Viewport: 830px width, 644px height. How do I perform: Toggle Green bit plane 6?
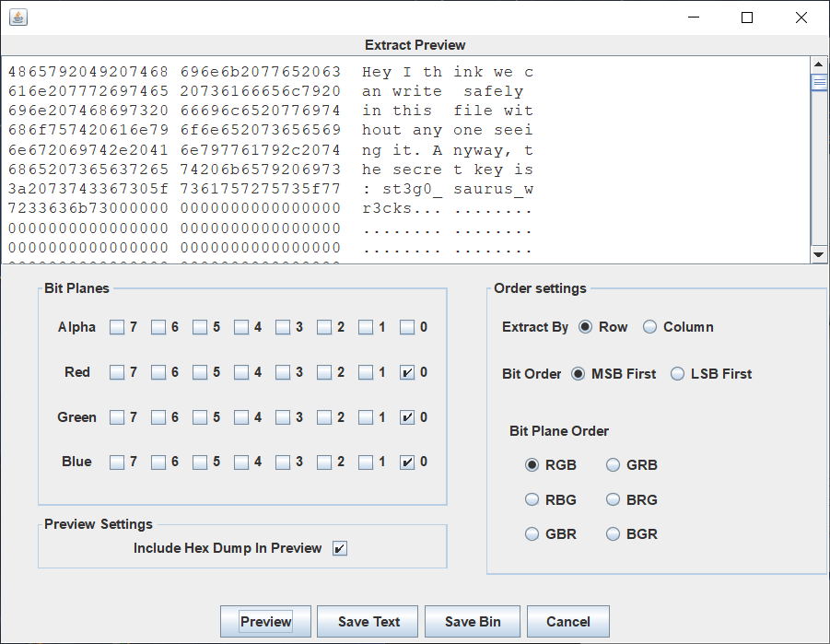pyautogui.click(x=158, y=417)
